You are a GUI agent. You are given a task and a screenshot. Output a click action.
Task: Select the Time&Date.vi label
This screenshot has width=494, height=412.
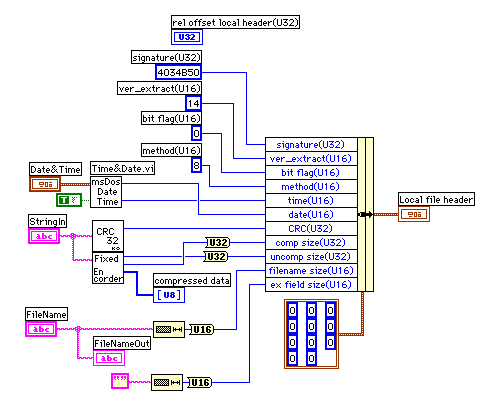click(x=122, y=168)
